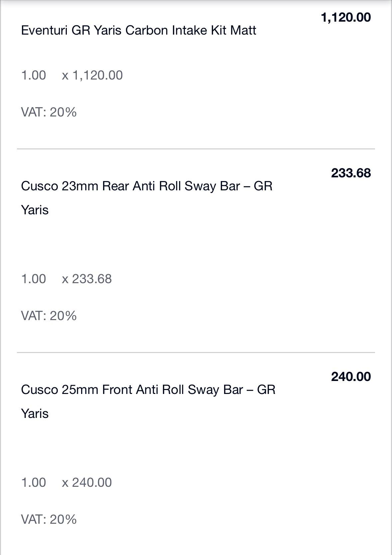Select the quantity 1.00 for Front Sway Bar
Screen dimensions: 392x555
coord(34,482)
